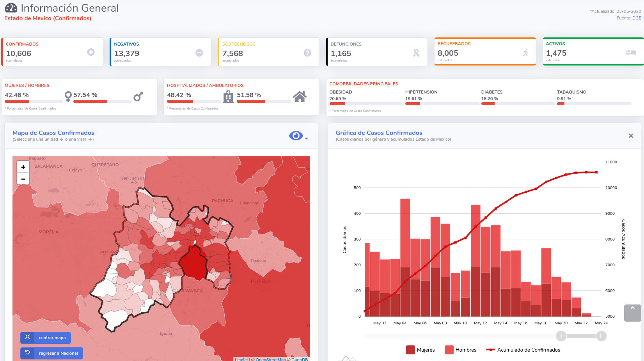Click the regresar a Nacional button
This screenshot has height=361, width=644.
tap(51, 353)
